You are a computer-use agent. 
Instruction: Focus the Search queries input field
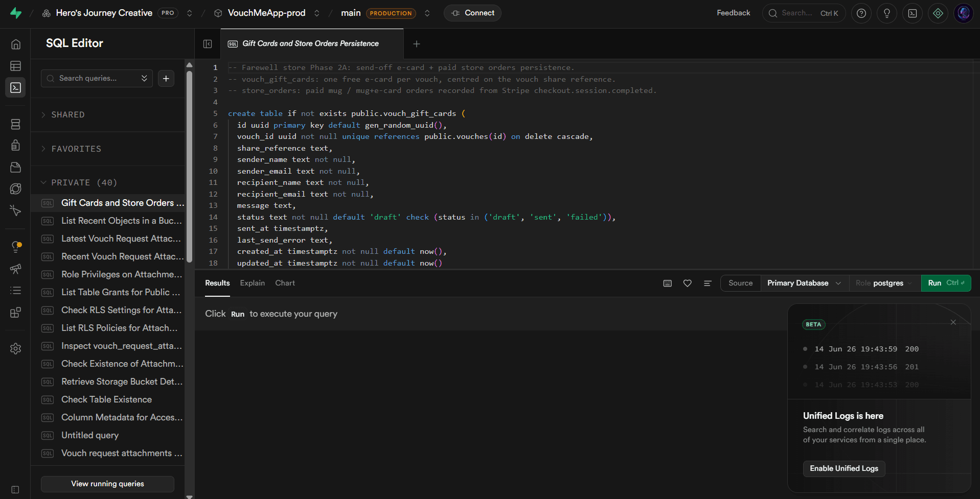pos(97,78)
